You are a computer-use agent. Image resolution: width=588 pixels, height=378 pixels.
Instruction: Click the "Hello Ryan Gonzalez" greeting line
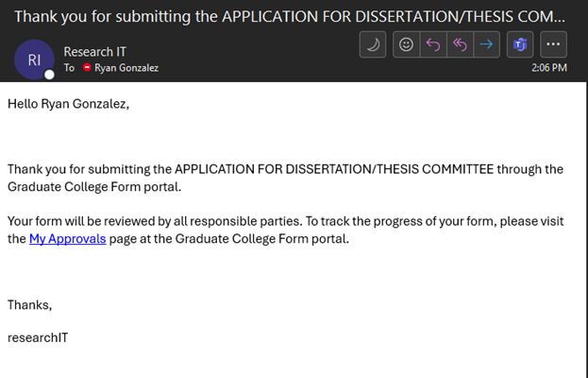(x=68, y=104)
